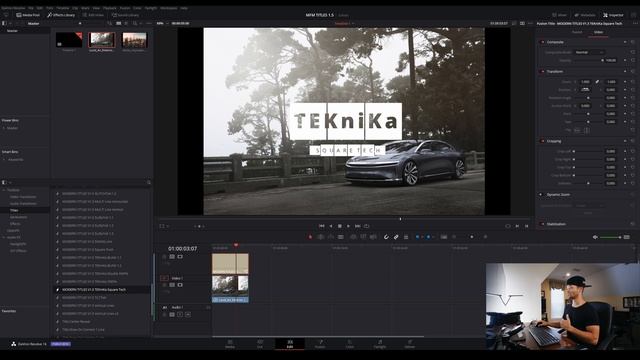This screenshot has height=360, width=640.
Task: Choose the Trim Edit Mode tool
Action: coord(320,237)
